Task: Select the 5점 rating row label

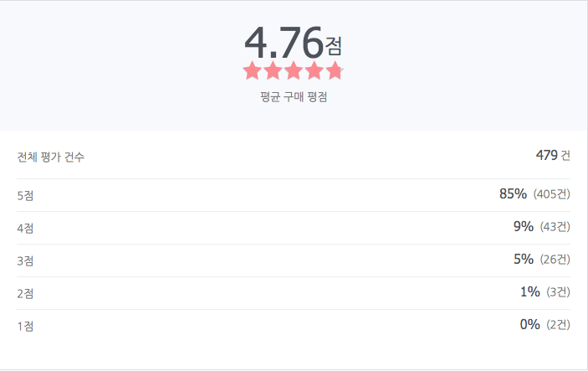Action: click(x=25, y=196)
